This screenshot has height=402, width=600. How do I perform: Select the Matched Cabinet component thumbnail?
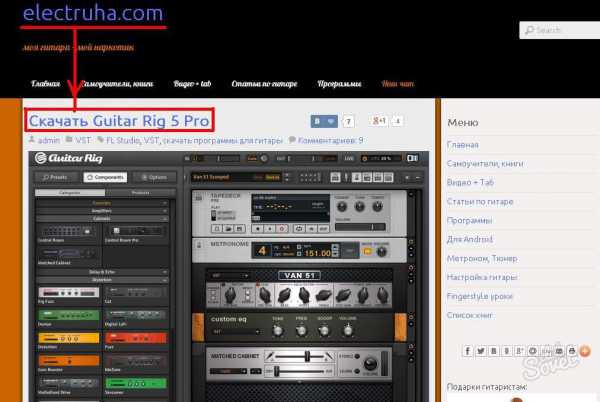[68, 256]
